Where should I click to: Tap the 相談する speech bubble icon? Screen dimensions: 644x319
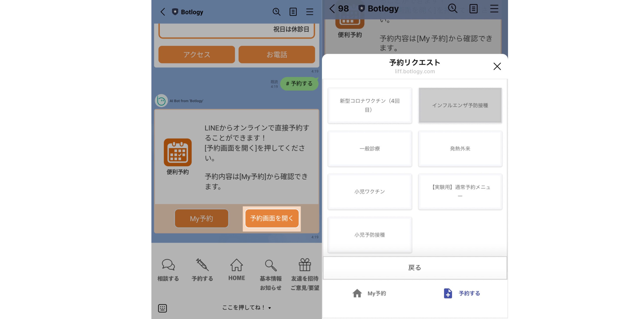168,265
